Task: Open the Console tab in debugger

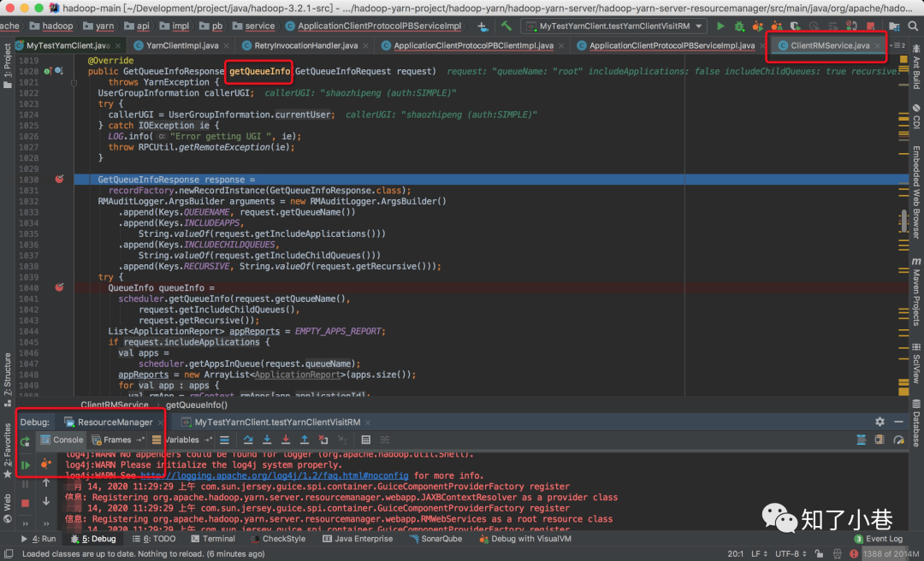Action: point(62,440)
